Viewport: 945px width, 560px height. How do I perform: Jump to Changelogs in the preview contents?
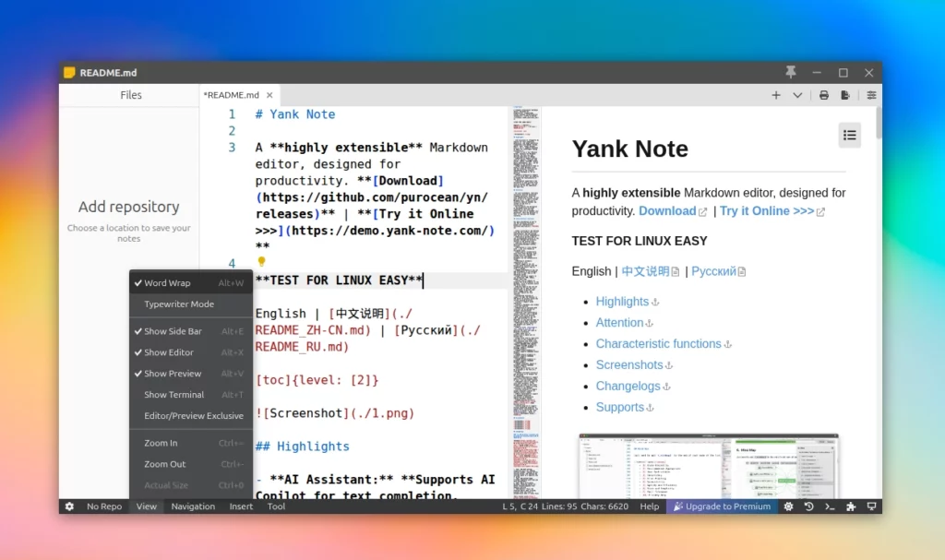pyautogui.click(x=628, y=386)
